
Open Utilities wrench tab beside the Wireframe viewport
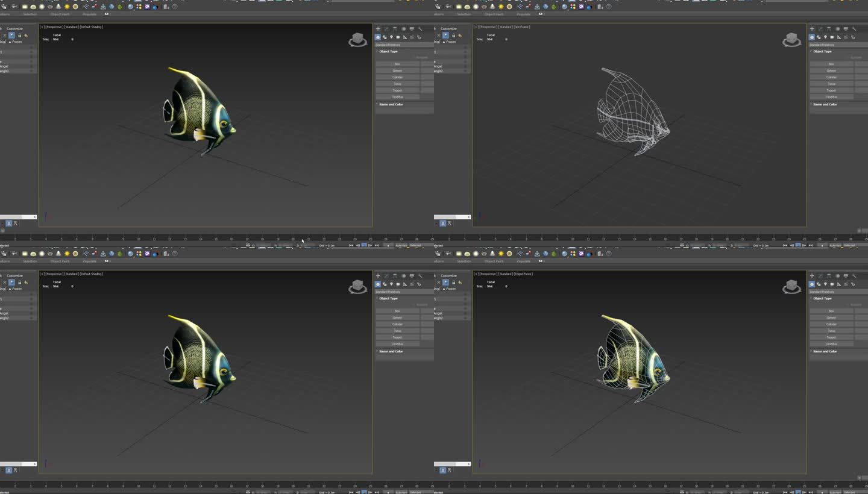[855, 28]
